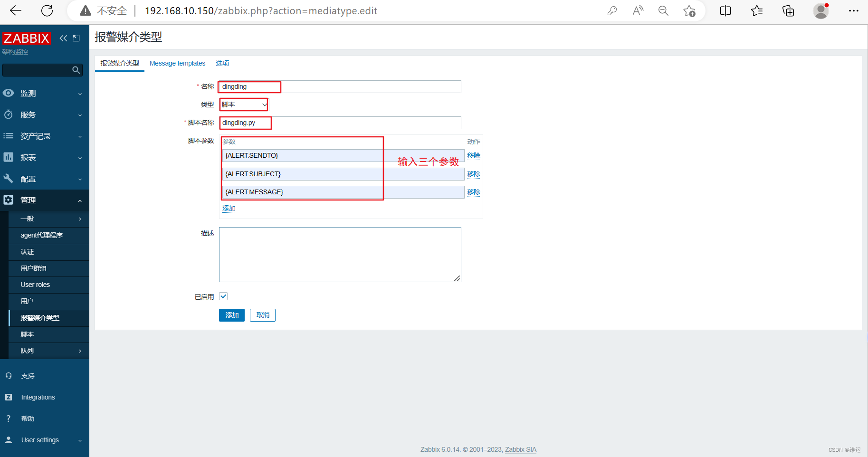Image resolution: width=868 pixels, height=457 pixels.
Task: Remove the {ALERT.SUBJECT} parameter
Action: (x=474, y=174)
